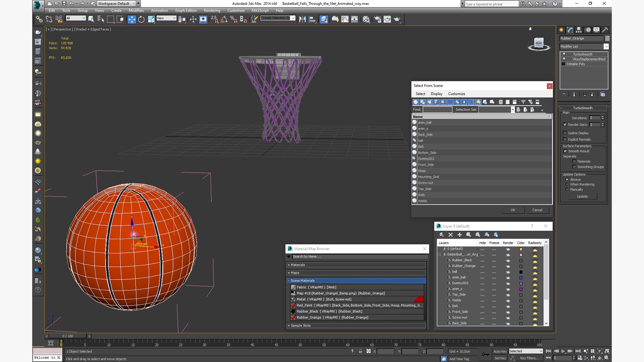Click color swatch of Rubber_Orange object name
Viewport: 644px width, 362px height.
607,38
